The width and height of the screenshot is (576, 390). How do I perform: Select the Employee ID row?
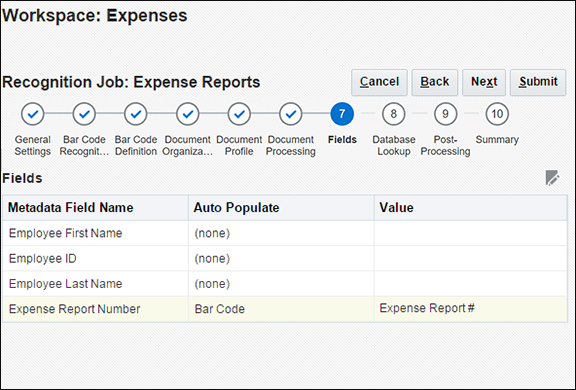285,259
